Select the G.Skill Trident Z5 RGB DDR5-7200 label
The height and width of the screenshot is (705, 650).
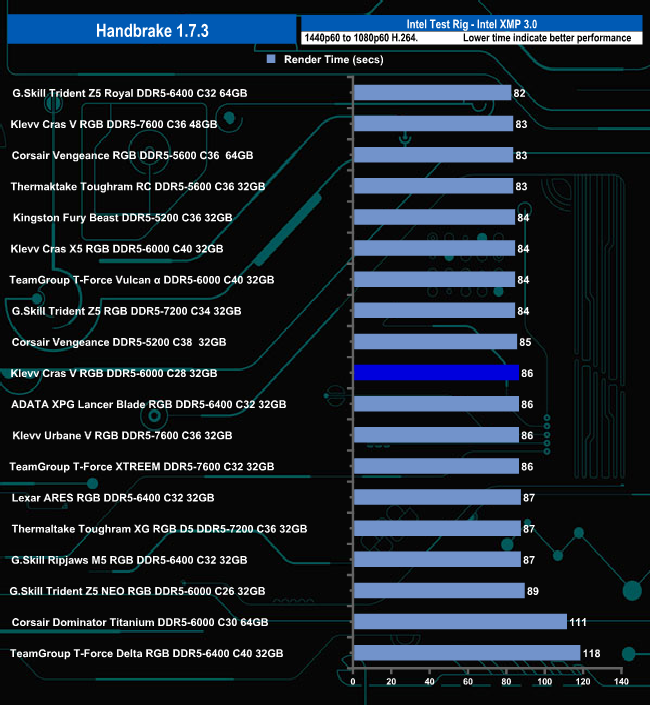(x=126, y=311)
